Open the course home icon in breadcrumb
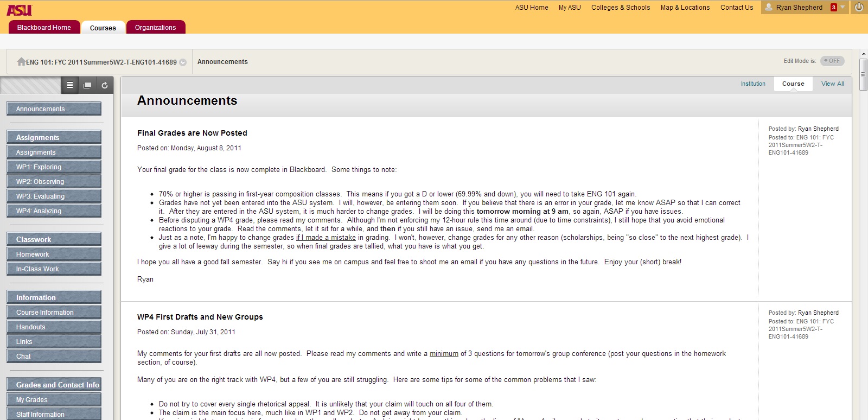Image resolution: width=868 pixels, height=420 pixels. tap(21, 62)
